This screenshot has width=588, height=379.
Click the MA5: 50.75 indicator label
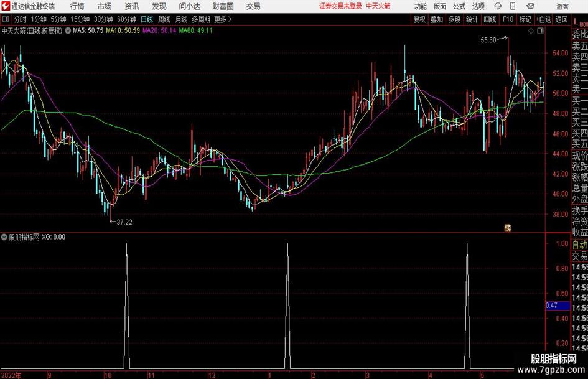pyautogui.click(x=88, y=30)
